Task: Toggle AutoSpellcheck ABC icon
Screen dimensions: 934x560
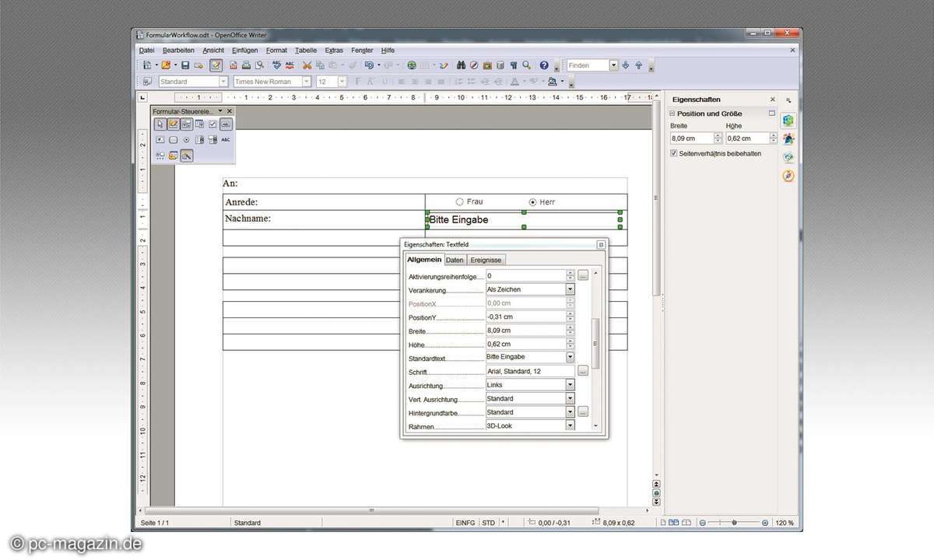Action: click(x=290, y=65)
